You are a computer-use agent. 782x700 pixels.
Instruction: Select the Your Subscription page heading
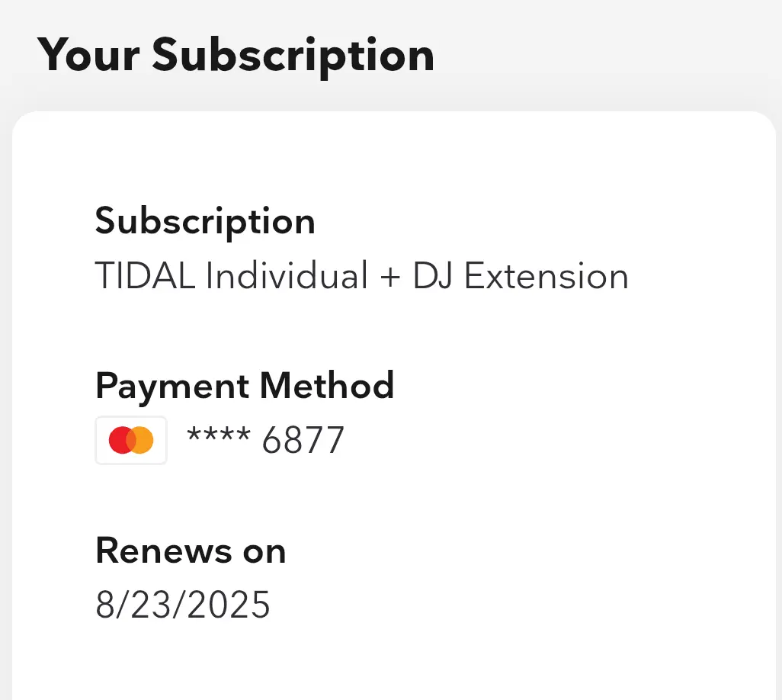pyautogui.click(x=236, y=56)
